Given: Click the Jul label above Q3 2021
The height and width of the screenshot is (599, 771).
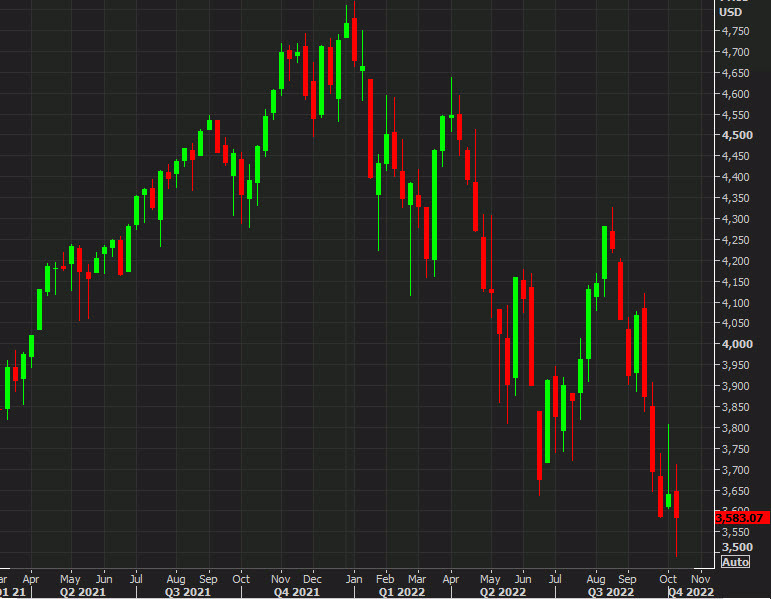Looking at the screenshot, I should coord(136,579).
